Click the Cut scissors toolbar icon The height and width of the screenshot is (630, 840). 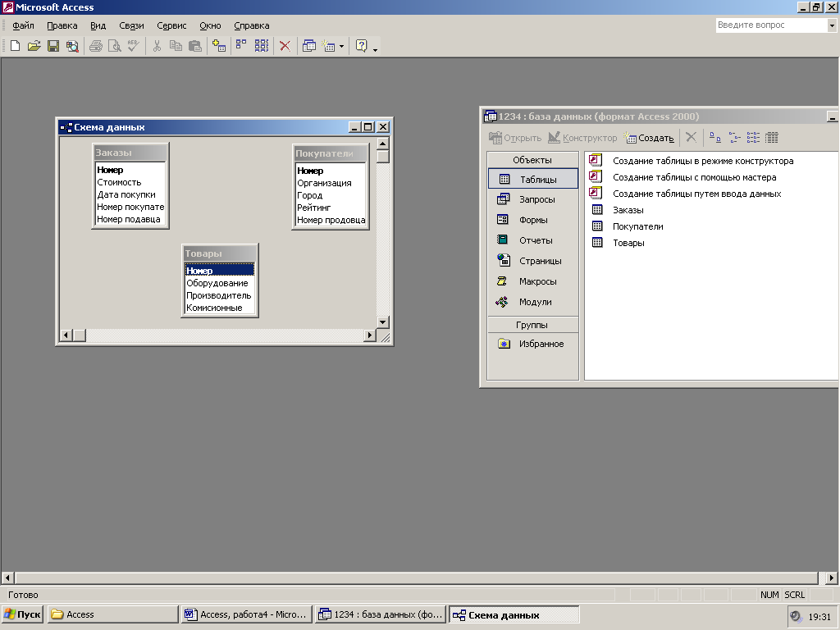click(157, 46)
